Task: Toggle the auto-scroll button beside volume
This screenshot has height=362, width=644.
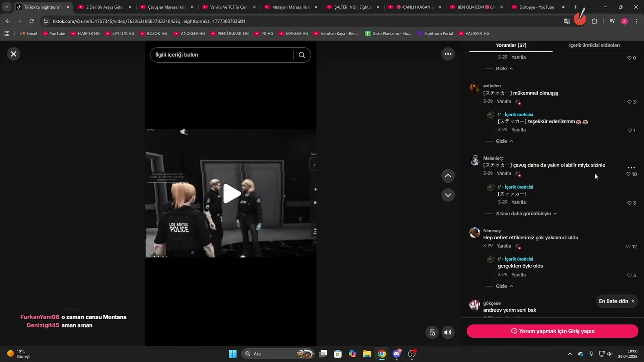Action: (x=432, y=332)
